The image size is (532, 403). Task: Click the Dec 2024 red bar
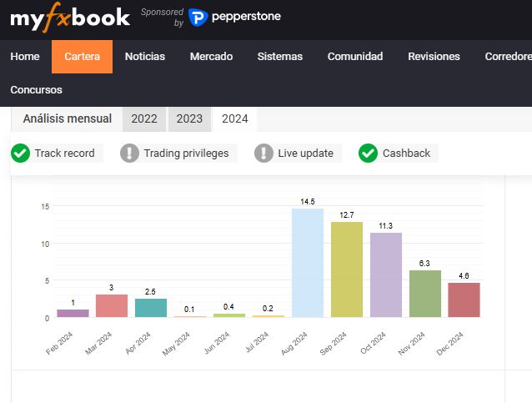(x=464, y=300)
